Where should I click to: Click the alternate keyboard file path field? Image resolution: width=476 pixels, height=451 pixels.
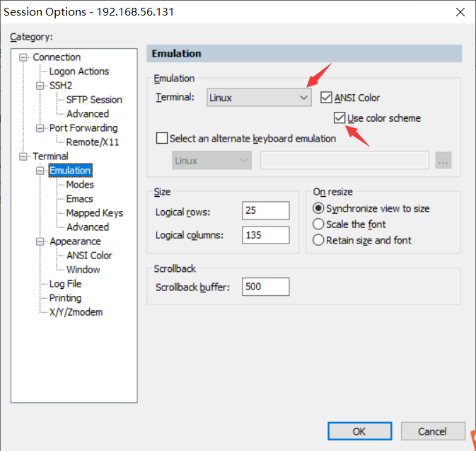(344, 161)
